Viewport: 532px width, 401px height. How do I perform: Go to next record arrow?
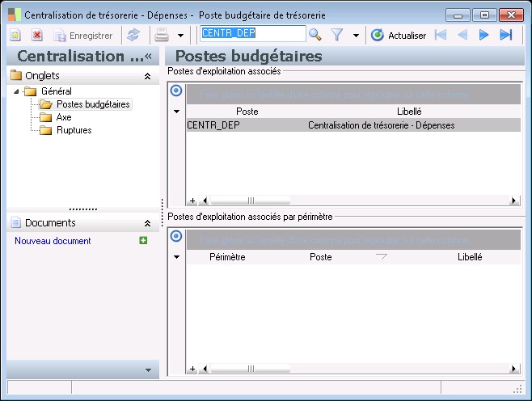tap(483, 35)
